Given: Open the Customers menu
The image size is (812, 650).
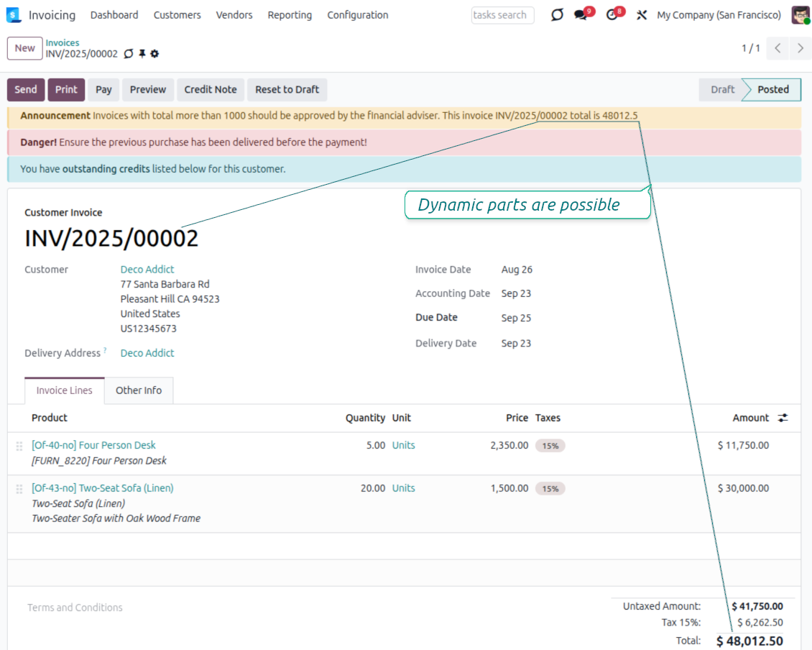Looking at the screenshot, I should pos(177,15).
